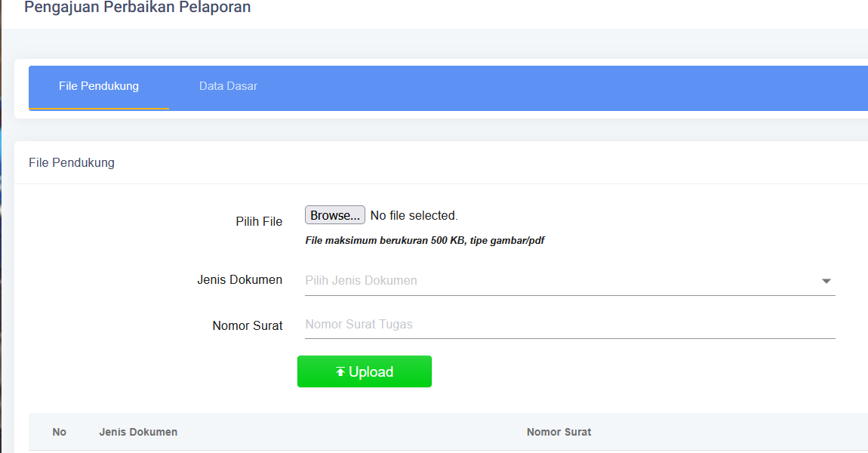Click the Jenis Dokumen form label
868x453 pixels.
[240, 279]
